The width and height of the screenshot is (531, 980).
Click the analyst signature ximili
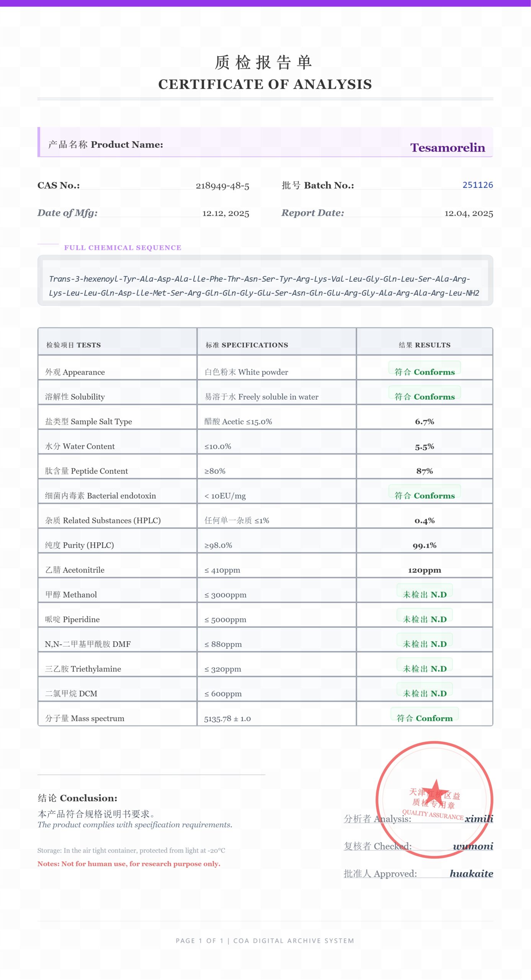pos(479,818)
